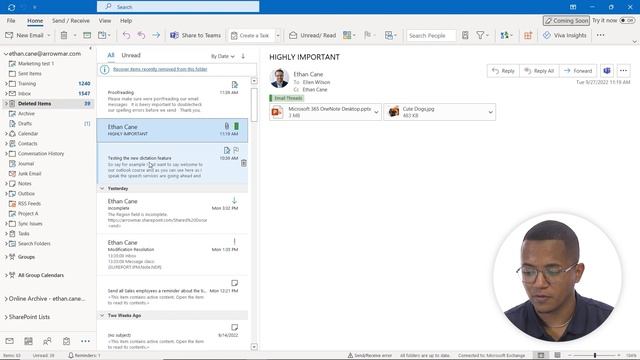Click the message list scroll down arrow
Image resolution: width=640 pixels, height=360 pixels.
pyautogui.click(x=254, y=347)
